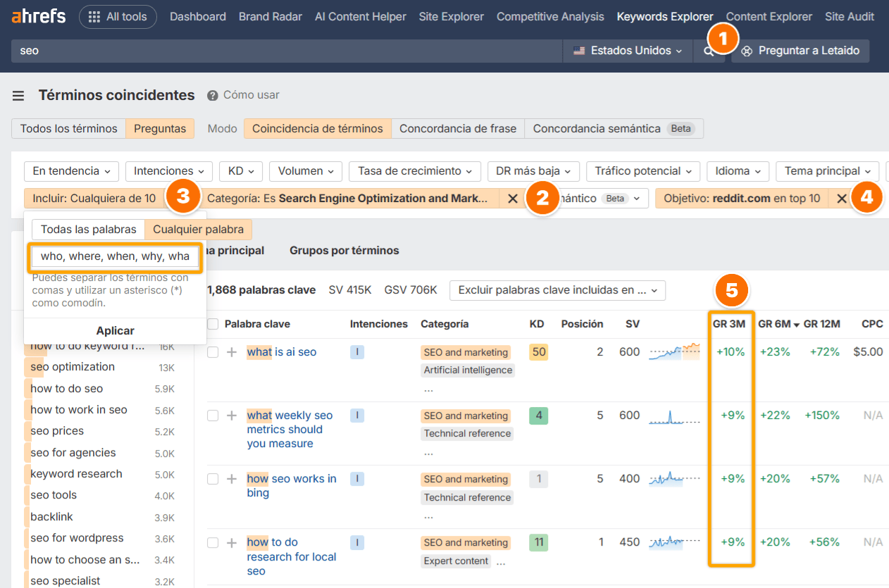Open keyword link 'what is ai seo'

[x=282, y=352]
